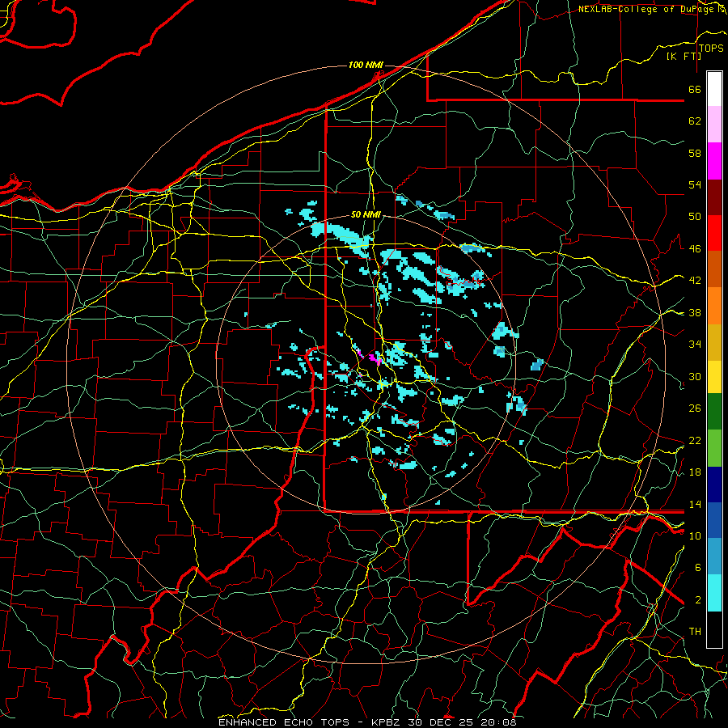Viewport: 728px width, 728px height.
Task: Click the '30' scale label
Action: click(x=695, y=376)
